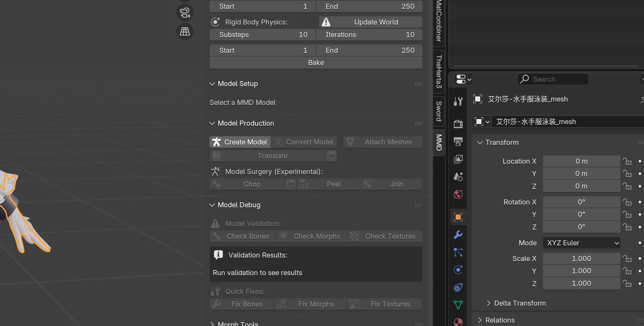Click the Substeps value field
Viewport: 644px width, 326px height.
[x=263, y=35]
